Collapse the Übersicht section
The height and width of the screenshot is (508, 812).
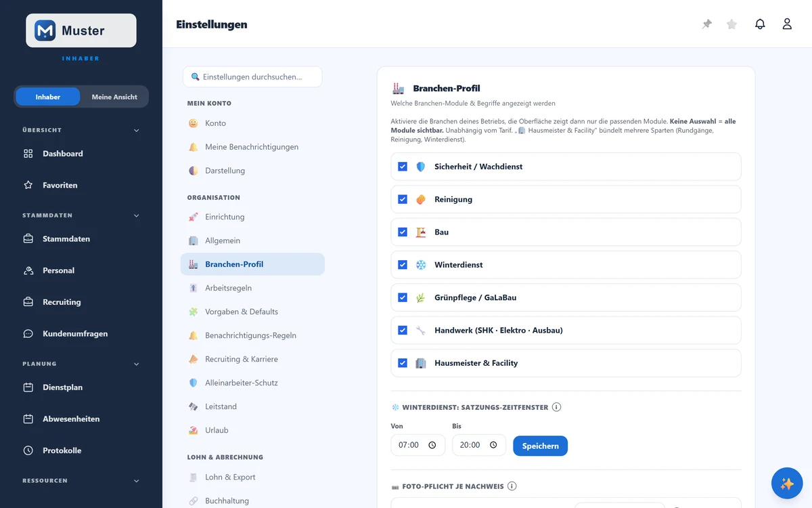tap(81, 130)
